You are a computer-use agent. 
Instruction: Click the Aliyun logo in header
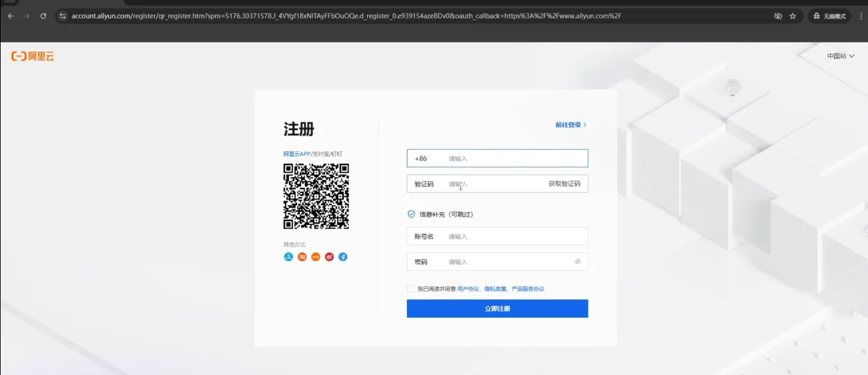(x=33, y=57)
